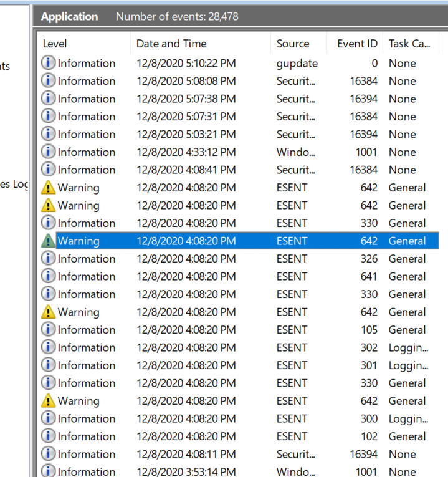Click the info icon of ESENT event 105

pos(48,329)
